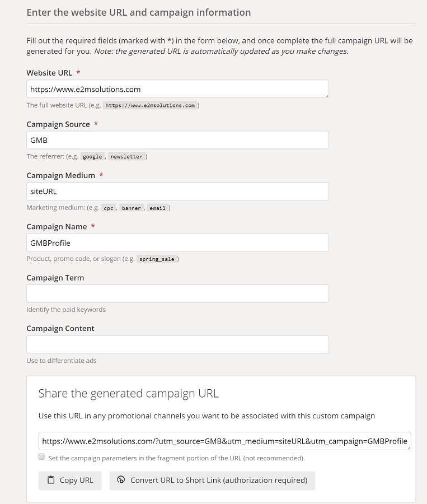The width and height of the screenshot is (427, 504).
Task: Click the Share the generated campaign URL heading
Action: click(x=128, y=393)
